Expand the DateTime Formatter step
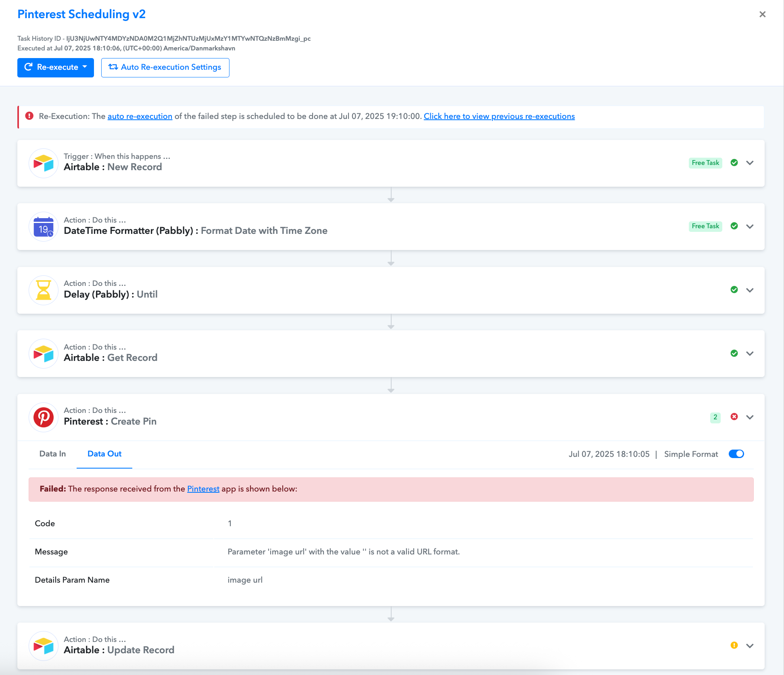The height and width of the screenshot is (675, 784). (x=750, y=226)
